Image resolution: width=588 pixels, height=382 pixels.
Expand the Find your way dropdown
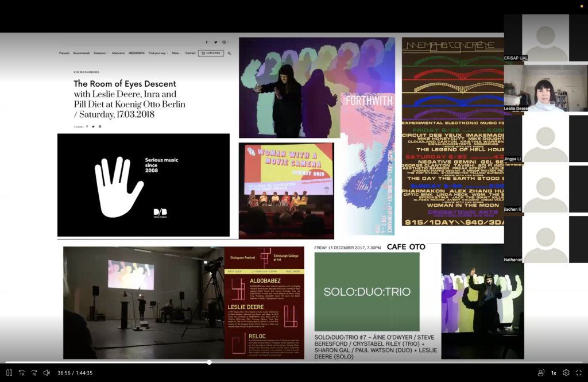(158, 53)
